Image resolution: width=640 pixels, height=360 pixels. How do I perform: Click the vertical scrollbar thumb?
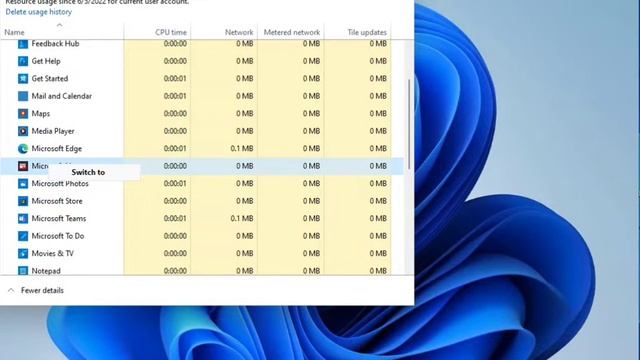pyautogui.click(x=409, y=124)
